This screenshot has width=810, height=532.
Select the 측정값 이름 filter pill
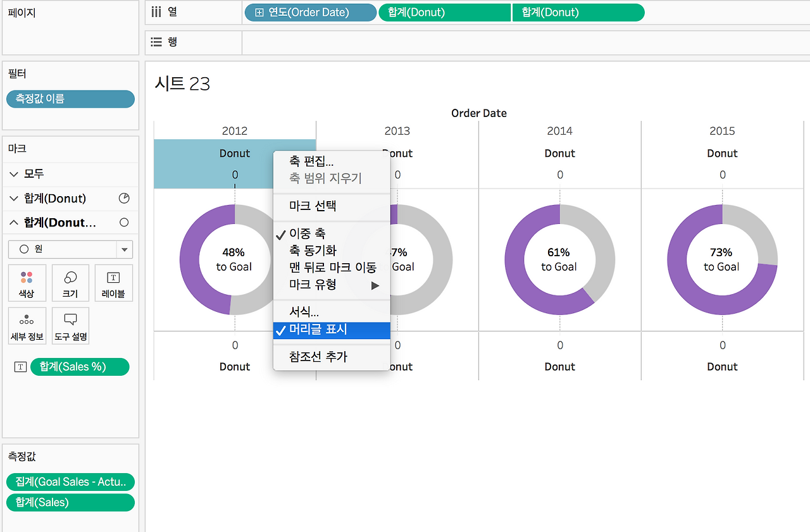coord(70,99)
